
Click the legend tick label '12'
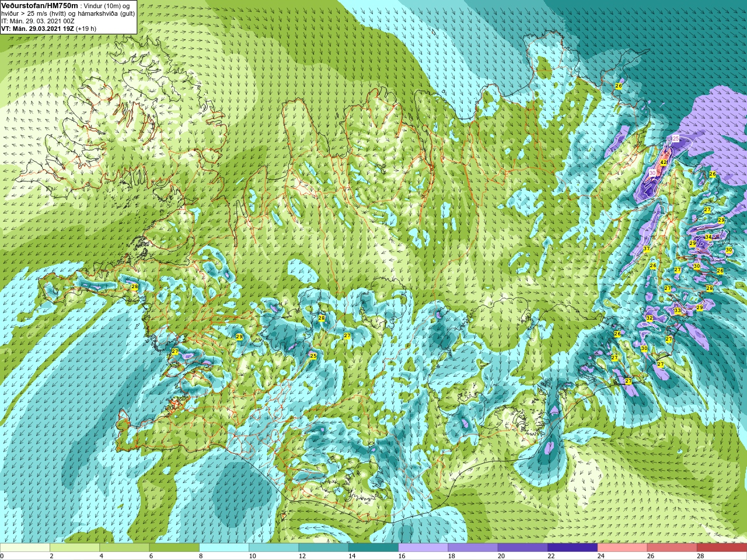(303, 556)
